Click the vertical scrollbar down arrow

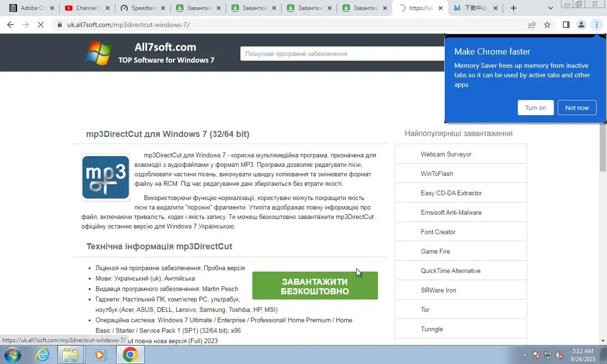(603, 340)
